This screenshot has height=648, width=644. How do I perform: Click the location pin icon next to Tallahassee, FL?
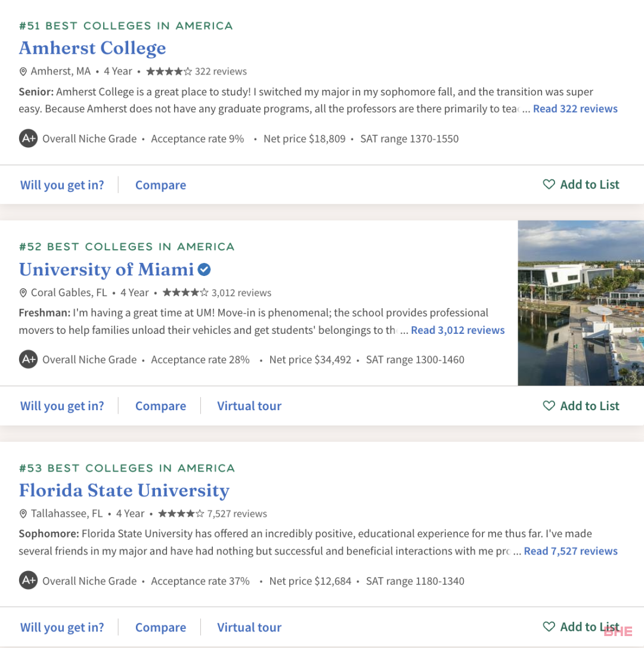(23, 514)
